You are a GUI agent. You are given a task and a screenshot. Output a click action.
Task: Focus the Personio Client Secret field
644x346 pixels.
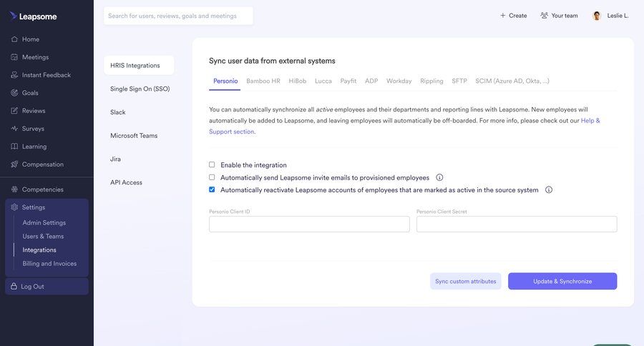tap(517, 224)
